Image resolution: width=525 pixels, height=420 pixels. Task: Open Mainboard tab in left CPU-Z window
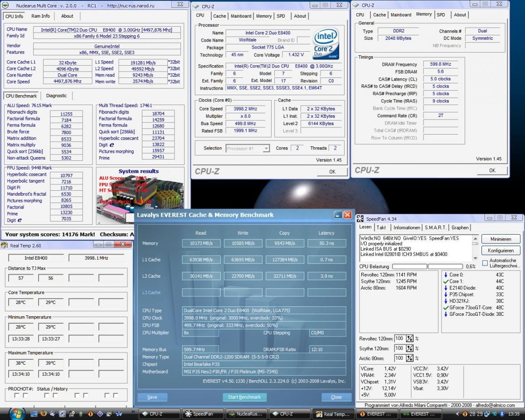[241, 16]
